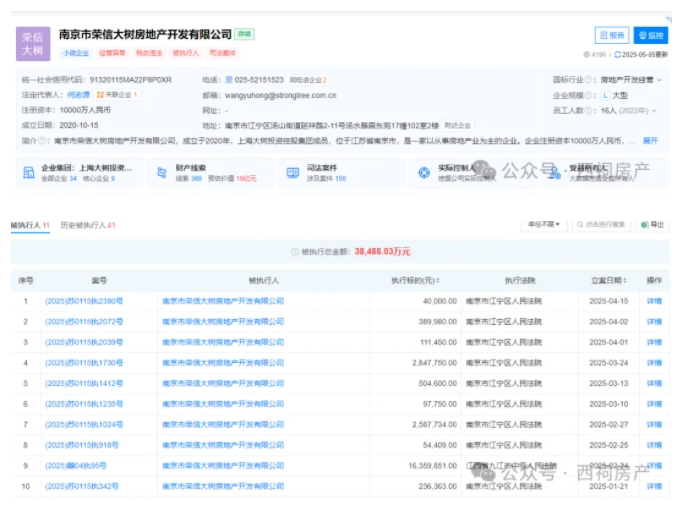
Task: Click the info icon beside 被执行总金额
Action: [293, 253]
